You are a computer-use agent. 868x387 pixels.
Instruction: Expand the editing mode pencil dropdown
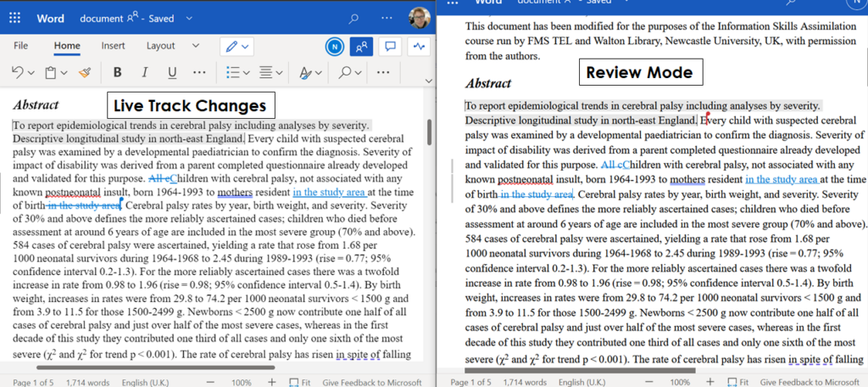point(236,46)
